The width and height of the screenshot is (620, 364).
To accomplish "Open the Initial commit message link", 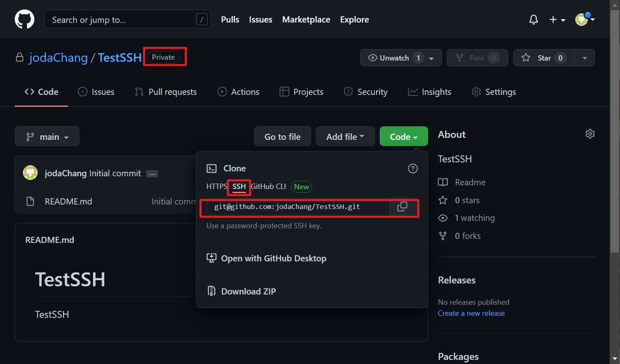I will 115,173.
